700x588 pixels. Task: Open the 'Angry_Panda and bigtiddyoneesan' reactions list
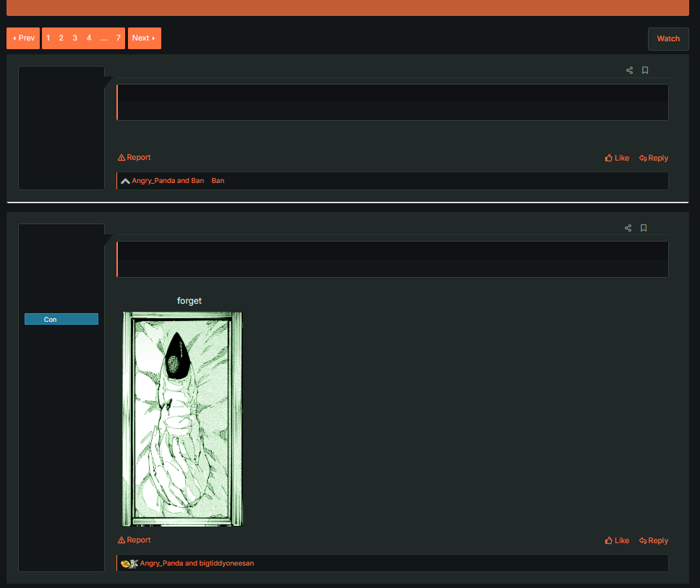197,563
